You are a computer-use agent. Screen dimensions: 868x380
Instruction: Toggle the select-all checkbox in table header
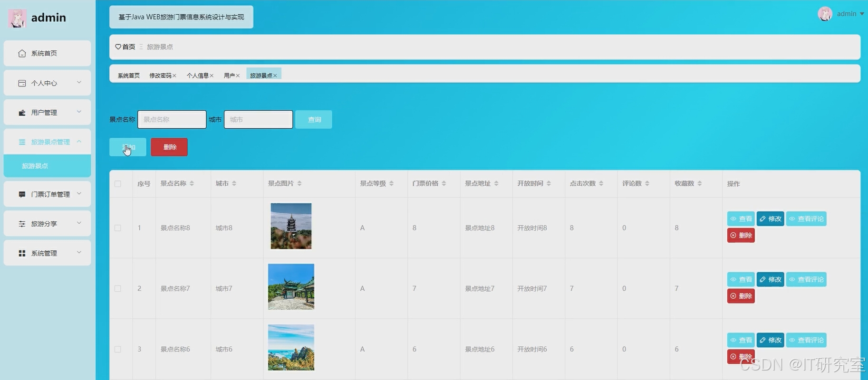click(118, 184)
